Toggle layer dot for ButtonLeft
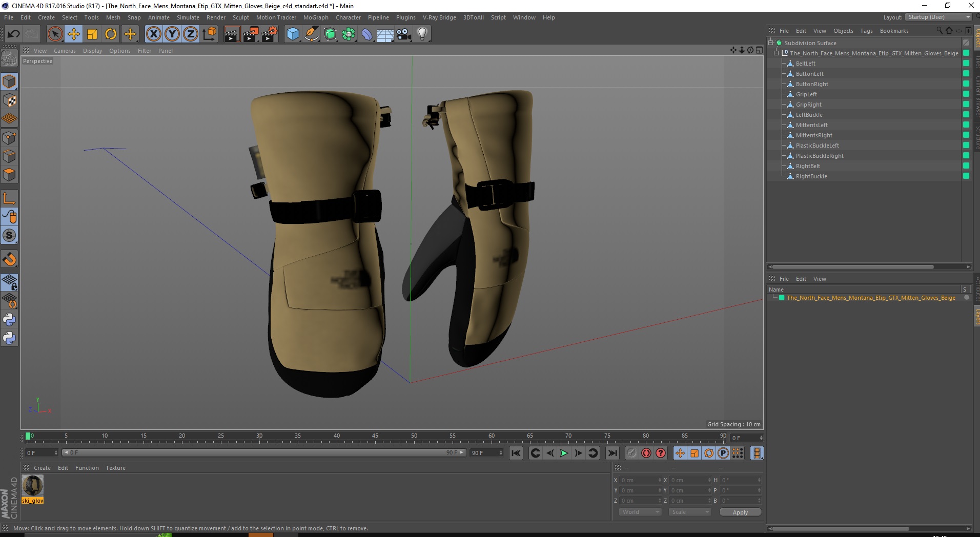Image resolution: width=980 pixels, height=537 pixels. point(966,74)
